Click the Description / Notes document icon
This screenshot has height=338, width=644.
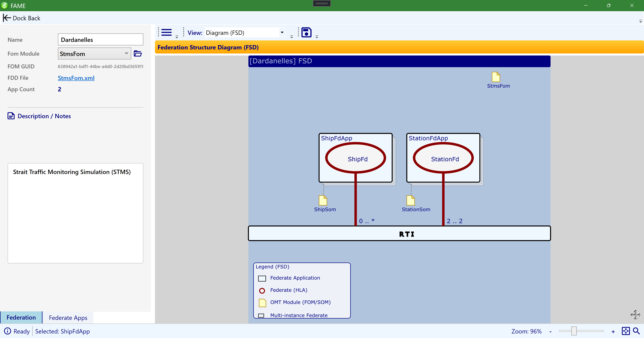click(x=11, y=116)
